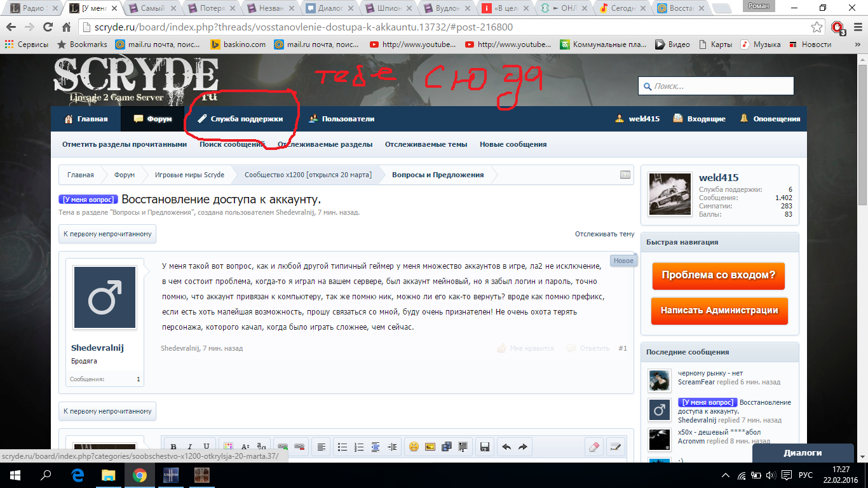Image resolution: width=868 pixels, height=488 pixels.
Task: Click the insert link icon in editor
Action: 283,447
